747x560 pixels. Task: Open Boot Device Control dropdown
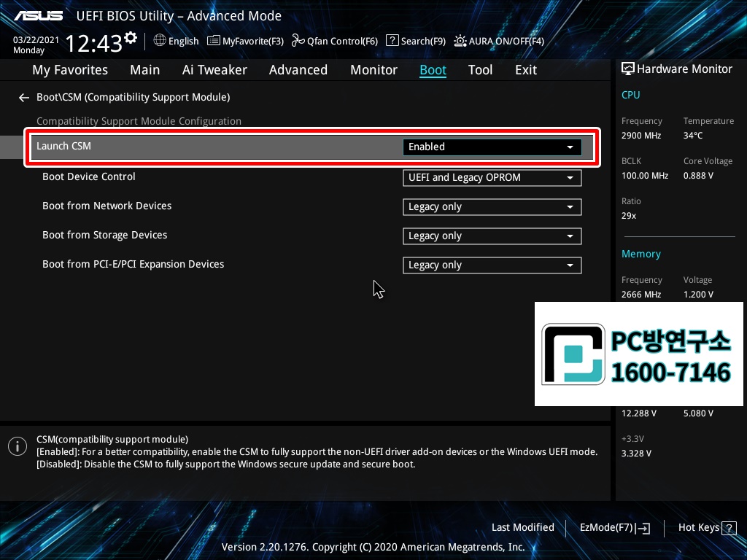pyautogui.click(x=492, y=178)
